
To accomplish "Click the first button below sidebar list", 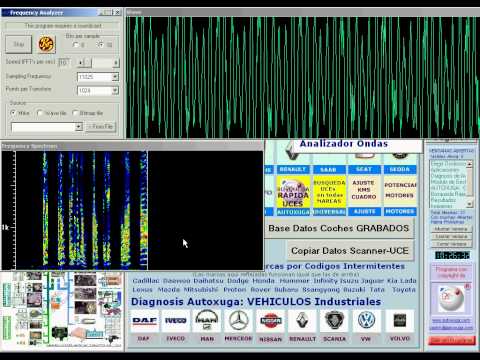I will (451, 229).
